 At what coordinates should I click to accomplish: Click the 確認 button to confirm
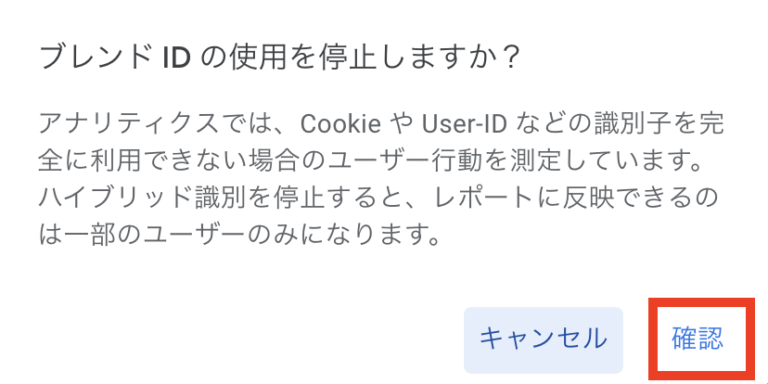pyautogui.click(x=697, y=338)
